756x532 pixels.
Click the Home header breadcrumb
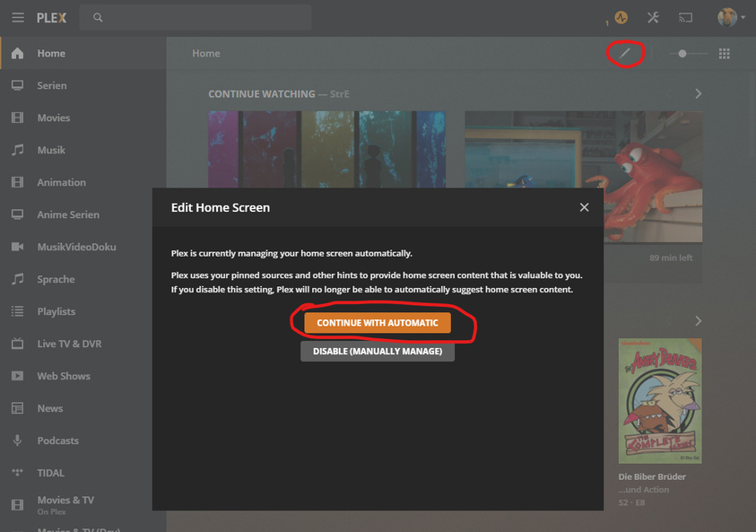point(206,54)
